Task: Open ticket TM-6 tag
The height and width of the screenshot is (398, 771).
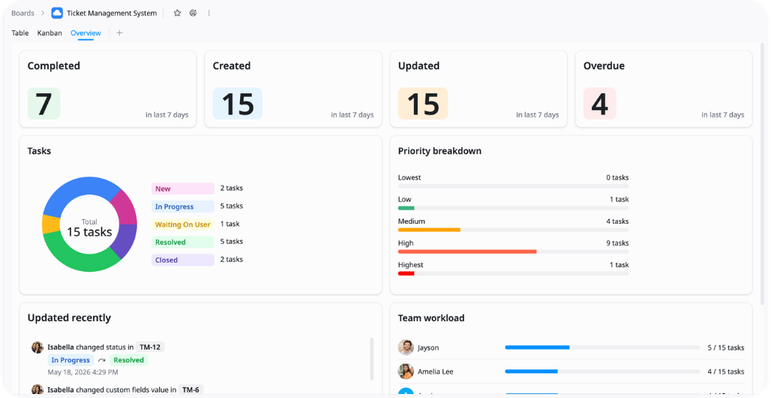Action: [x=191, y=390]
